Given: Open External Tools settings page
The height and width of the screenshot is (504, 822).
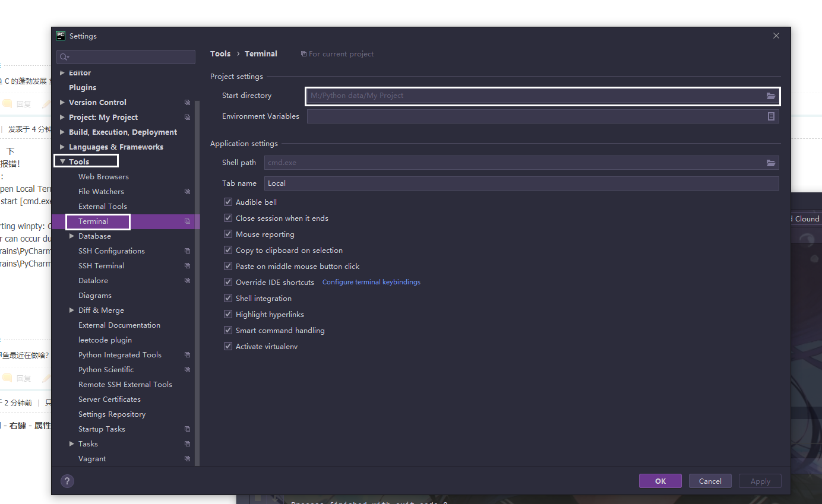Looking at the screenshot, I should tap(103, 207).
